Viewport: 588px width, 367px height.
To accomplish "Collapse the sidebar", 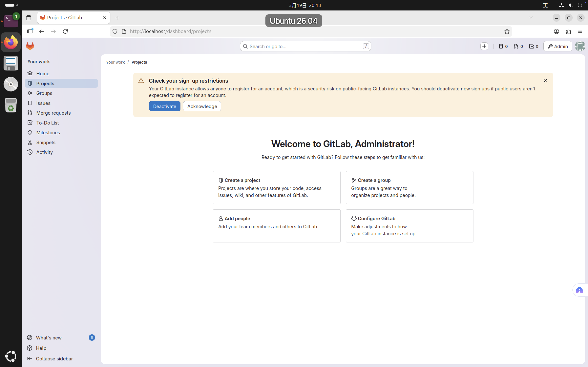I will [x=54, y=358].
